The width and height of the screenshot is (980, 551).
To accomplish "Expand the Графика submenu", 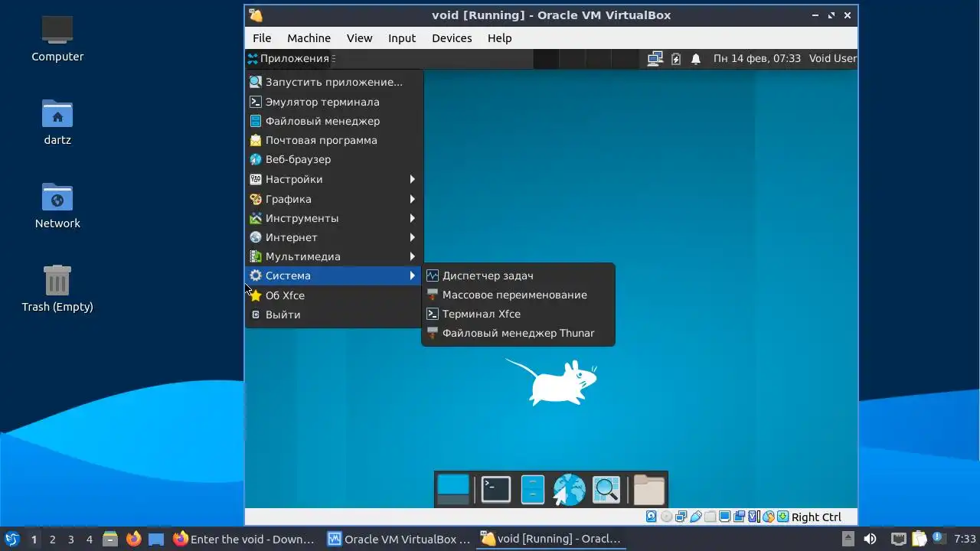I will 334,199.
